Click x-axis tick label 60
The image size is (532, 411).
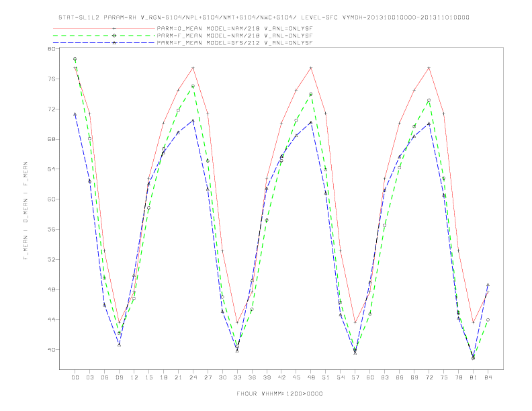click(x=370, y=377)
